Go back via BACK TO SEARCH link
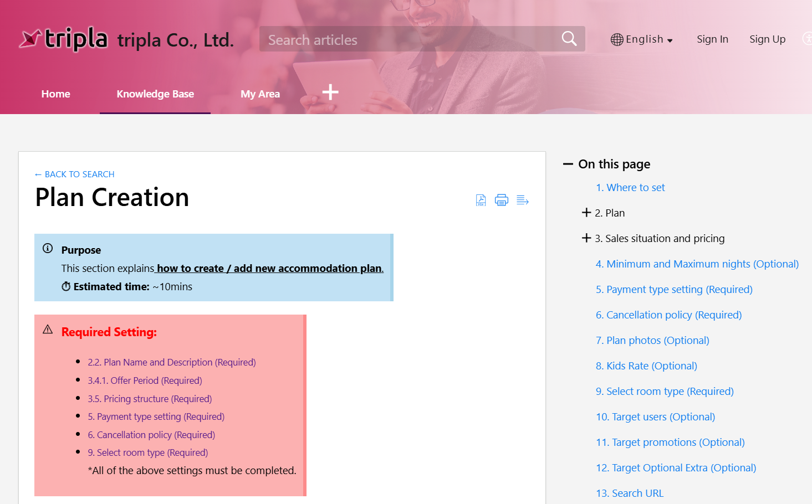Image resolution: width=812 pixels, height=504 pixels. [x=74, y=174]
